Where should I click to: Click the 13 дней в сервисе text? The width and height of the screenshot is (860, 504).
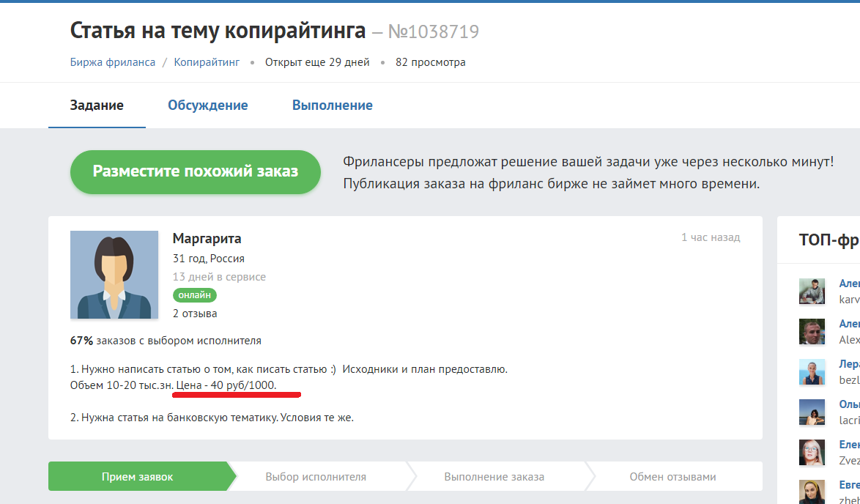(x=219, y=277)
